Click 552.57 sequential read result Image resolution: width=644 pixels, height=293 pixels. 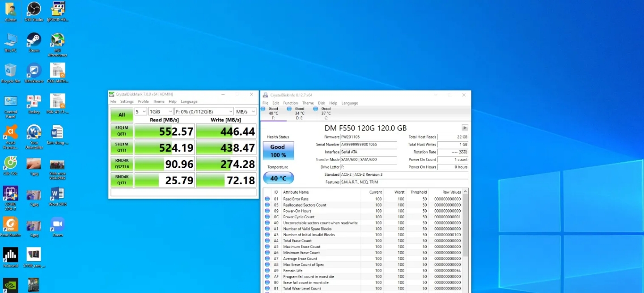[x=165, y=131]
